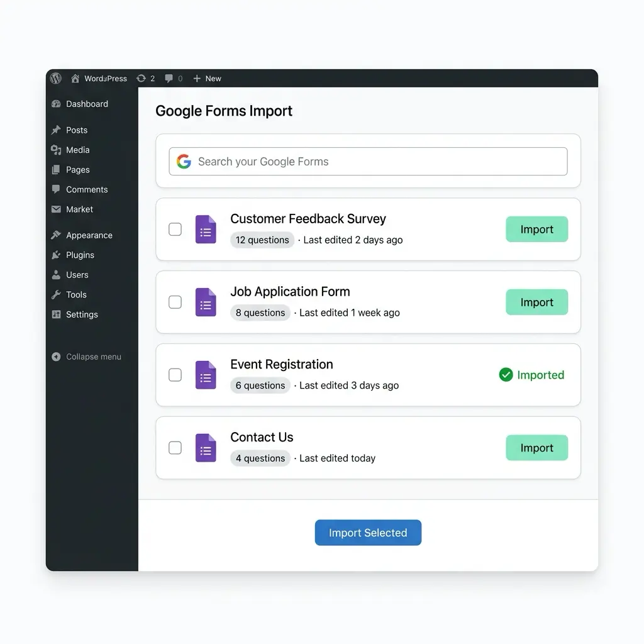Click the 4 questions badge
The height and width of the screenshot is (644, 644).
(260, 458)
